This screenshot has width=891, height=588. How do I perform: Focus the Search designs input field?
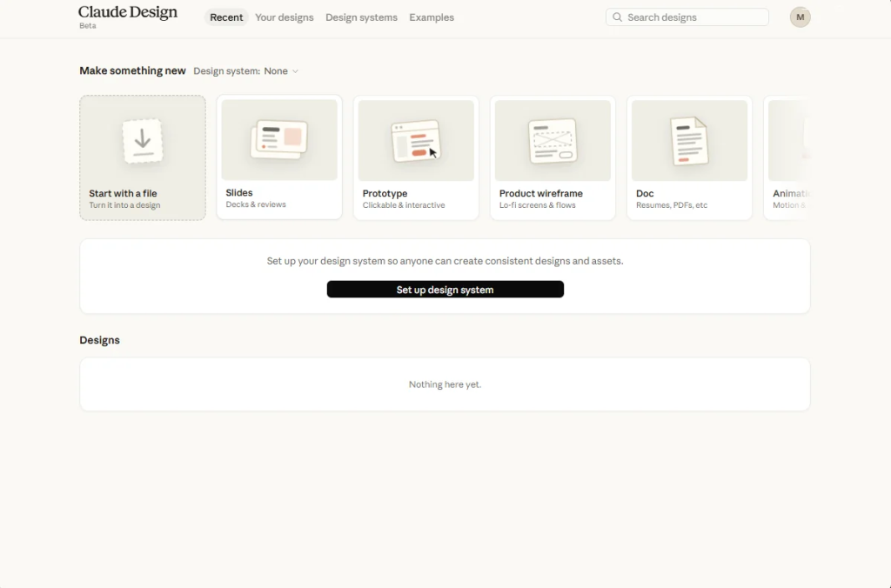click(x=687, y=17)
